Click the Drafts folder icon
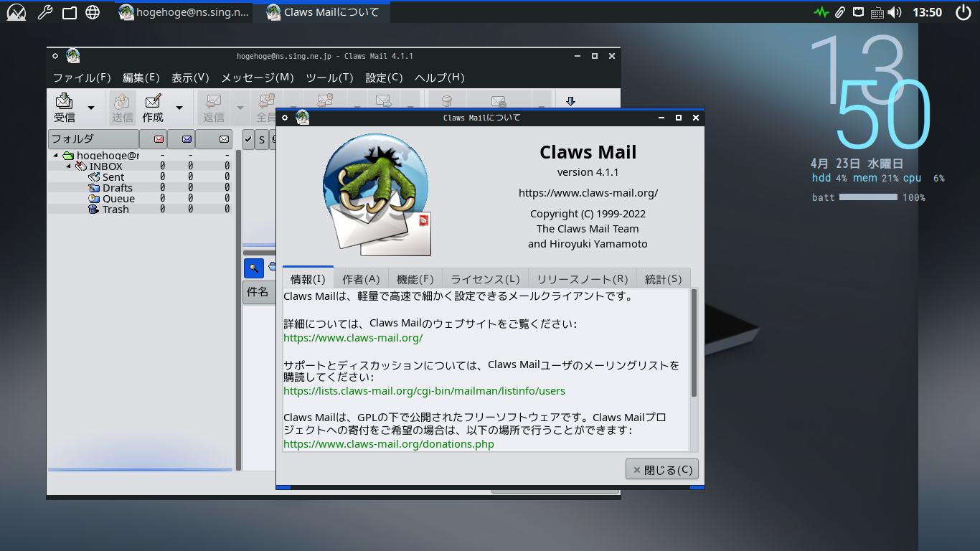Screen dimensions: 980x551 point(94,188)
